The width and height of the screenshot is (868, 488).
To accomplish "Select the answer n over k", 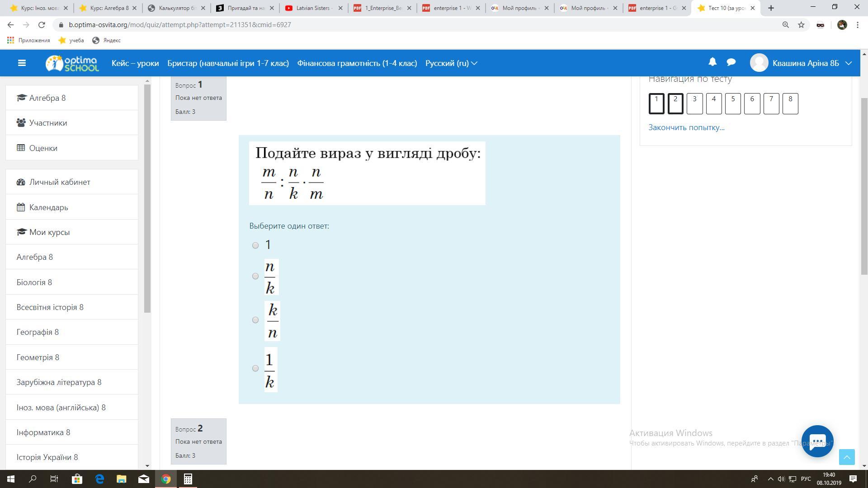I will pos(255,276).
